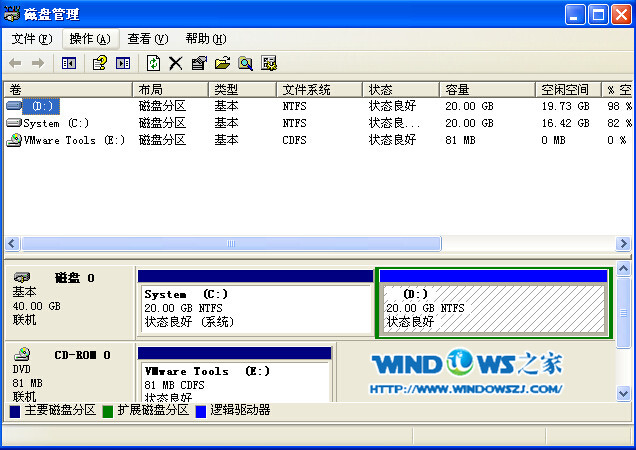The width and height of the screenshot is (636, 450).
Task: Open Properties from the toolbar icon
Action: 198,63
